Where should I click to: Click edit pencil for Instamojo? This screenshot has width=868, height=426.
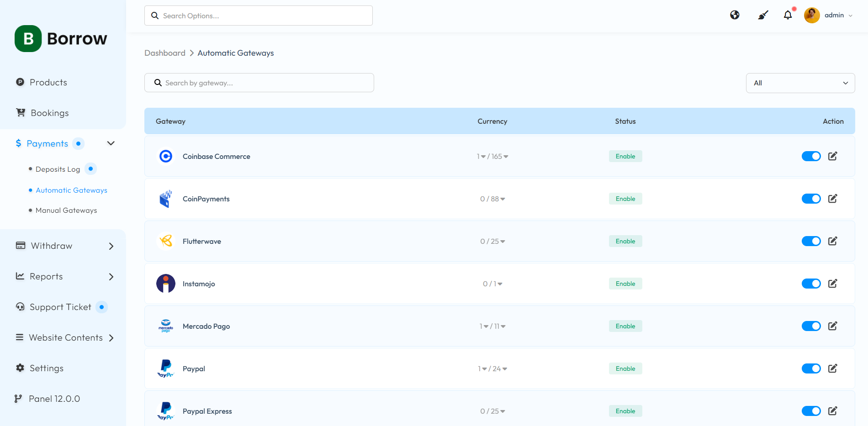[832, 284]
